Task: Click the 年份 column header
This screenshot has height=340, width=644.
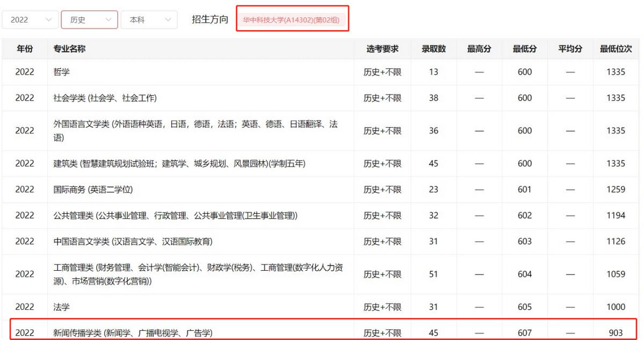Action: pos(24,48)
